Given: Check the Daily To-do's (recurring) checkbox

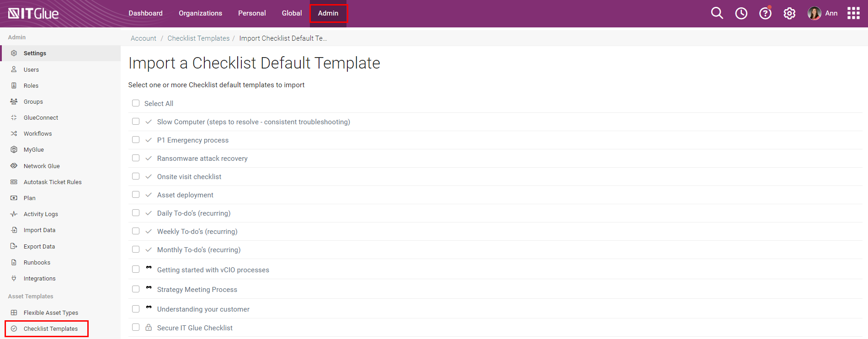Looking at the screenshot, I should [x=136, y=213].
